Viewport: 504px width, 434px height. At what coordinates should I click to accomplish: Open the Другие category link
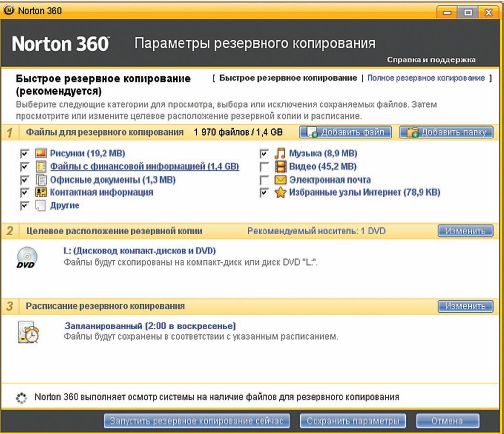65,205
